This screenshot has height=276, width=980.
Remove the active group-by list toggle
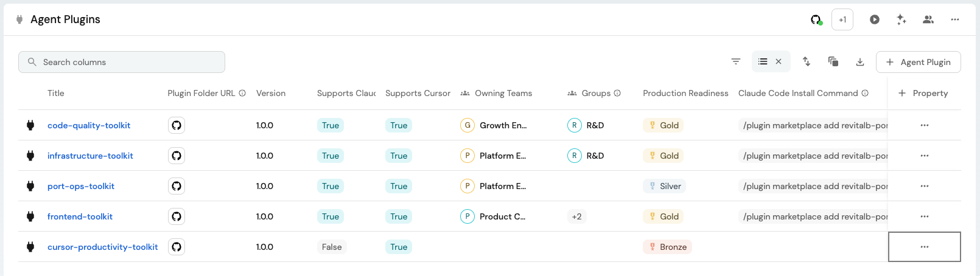(779, 61)
